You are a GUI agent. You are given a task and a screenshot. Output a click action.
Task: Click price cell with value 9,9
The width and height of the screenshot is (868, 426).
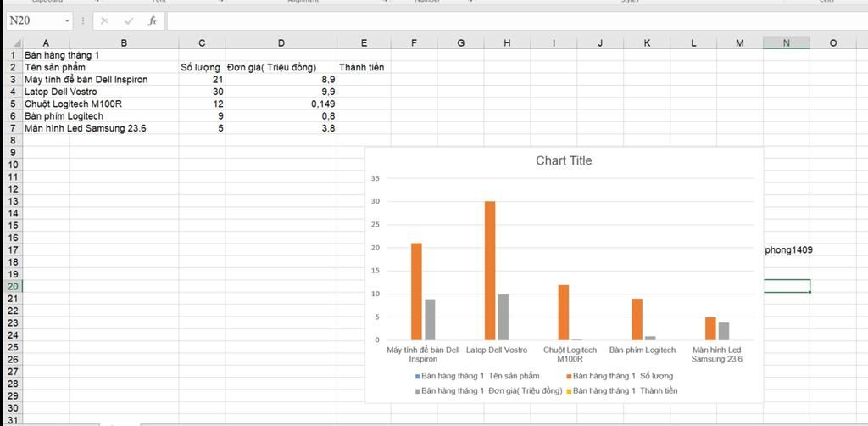[x=281, y=92]
